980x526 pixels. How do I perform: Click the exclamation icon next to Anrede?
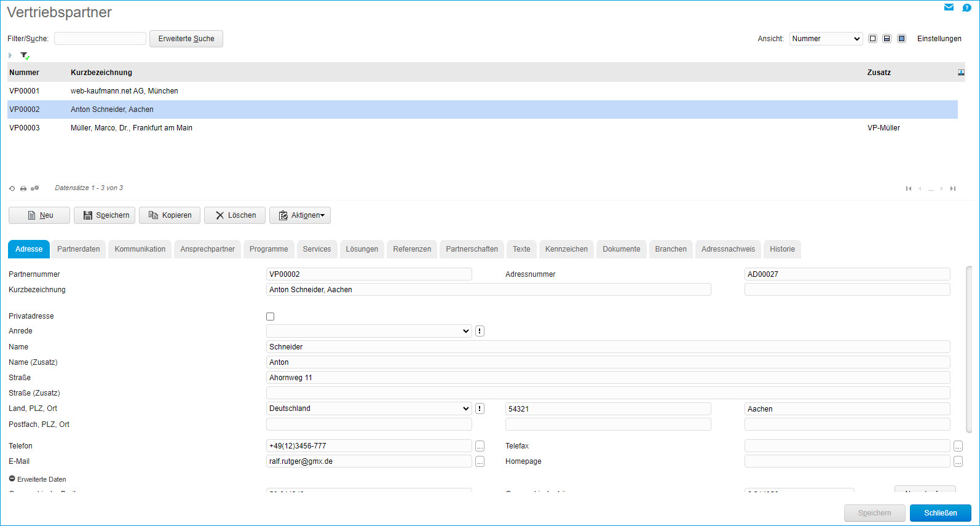(x=480, y=331)
